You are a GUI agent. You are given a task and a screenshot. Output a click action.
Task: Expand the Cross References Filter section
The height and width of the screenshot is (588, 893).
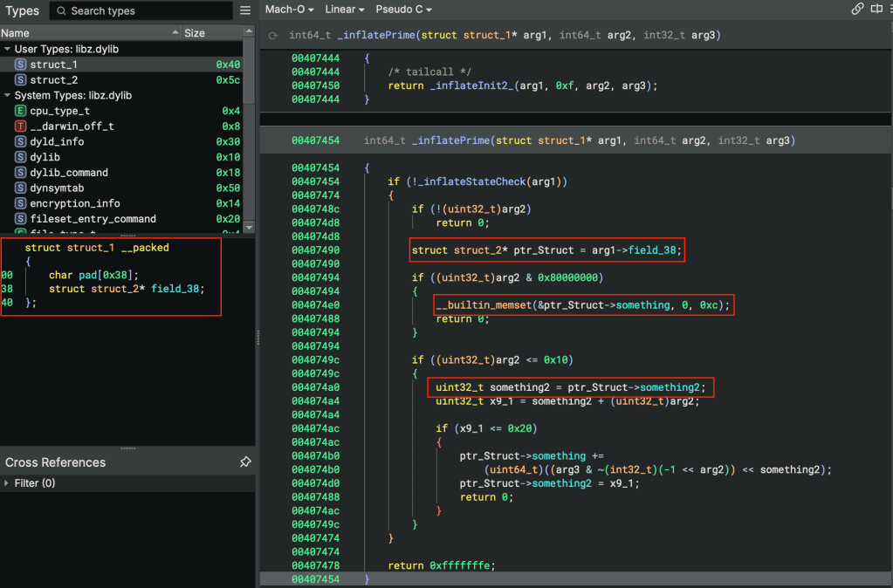[8, 483]
